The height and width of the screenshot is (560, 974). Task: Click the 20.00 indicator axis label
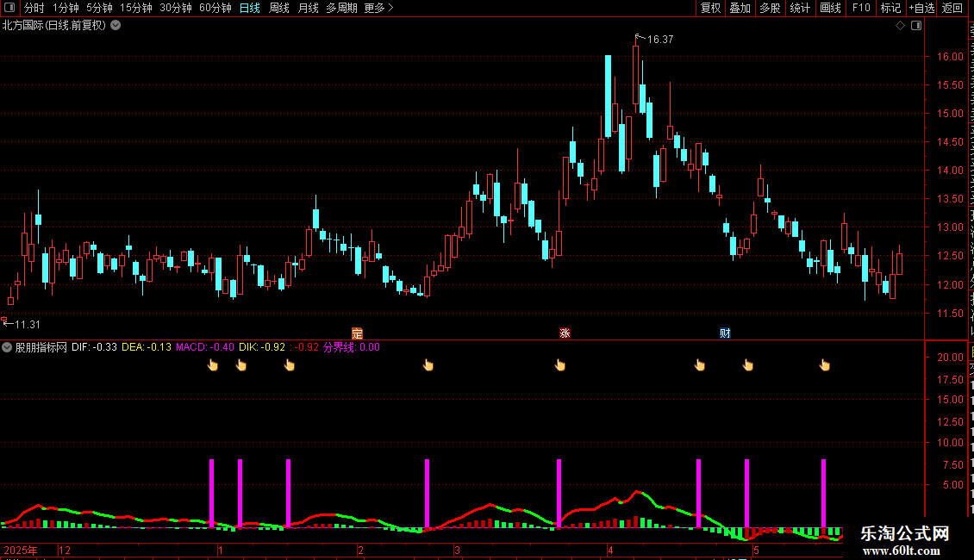tap(950, 358)
